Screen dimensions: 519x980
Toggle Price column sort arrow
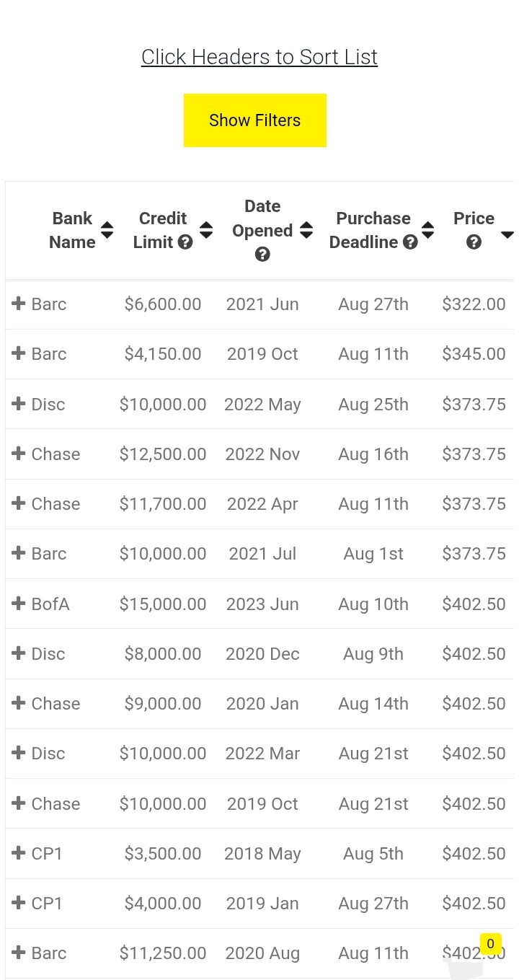[x=507, y=235]
